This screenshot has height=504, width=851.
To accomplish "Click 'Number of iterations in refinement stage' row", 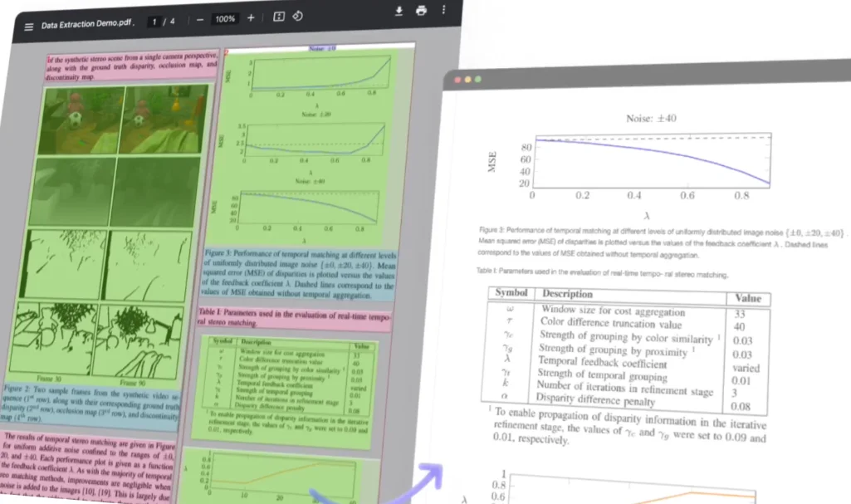I will tap(624, 388).
